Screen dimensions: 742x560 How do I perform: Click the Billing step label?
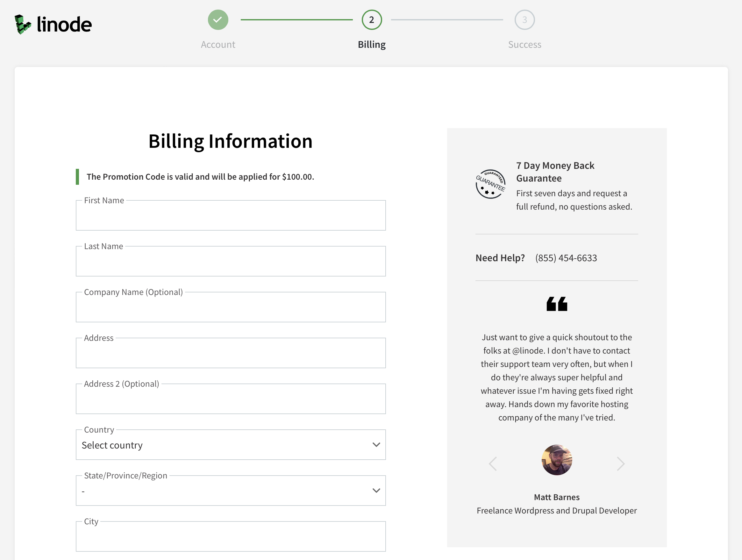coord(371,45)
